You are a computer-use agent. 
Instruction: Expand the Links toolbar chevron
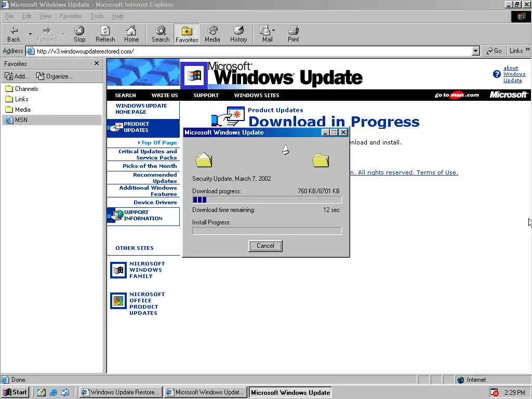[x=528, y=50]
